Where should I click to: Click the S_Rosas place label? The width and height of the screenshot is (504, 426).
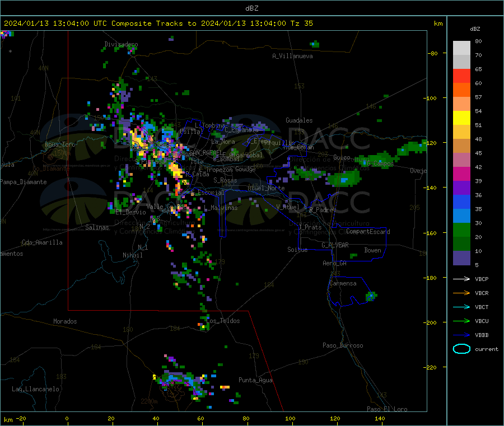pyautogui.click(x=225, y=180)
